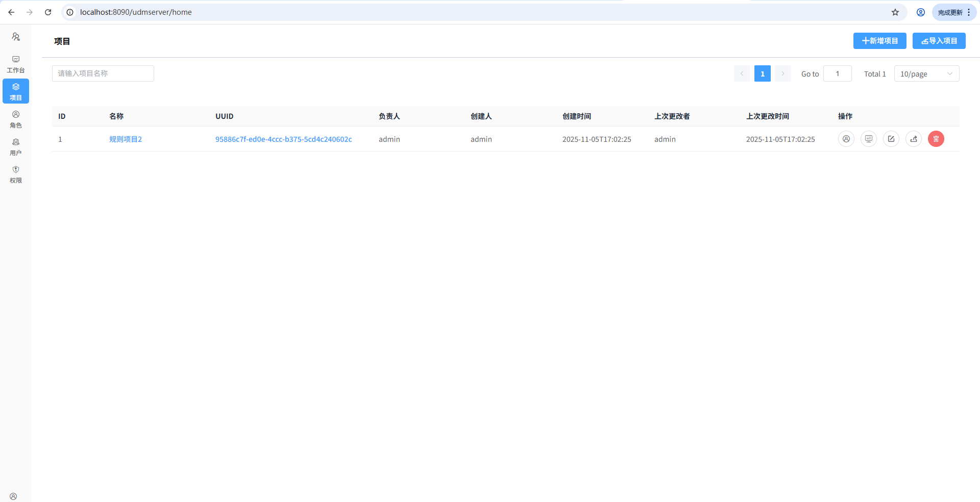The image size is (980, 502).
Task: Open the 工作台 workbench sidebar item
Action: click(16, 64)
